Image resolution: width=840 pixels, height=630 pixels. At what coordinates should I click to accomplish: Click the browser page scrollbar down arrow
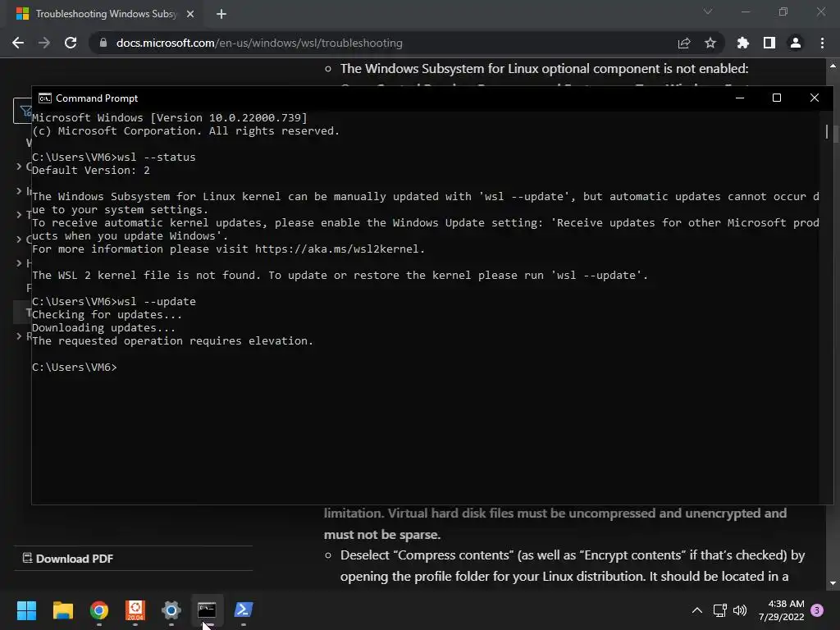833,583
